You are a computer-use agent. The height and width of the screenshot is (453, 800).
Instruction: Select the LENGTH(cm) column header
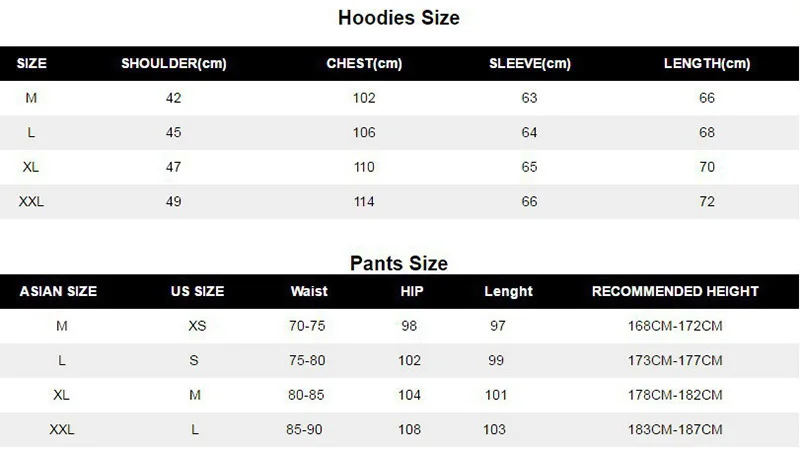click(707, 63)
